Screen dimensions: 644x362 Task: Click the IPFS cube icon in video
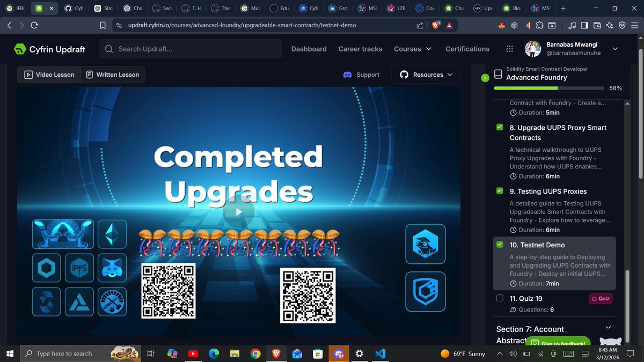[79, 268]
